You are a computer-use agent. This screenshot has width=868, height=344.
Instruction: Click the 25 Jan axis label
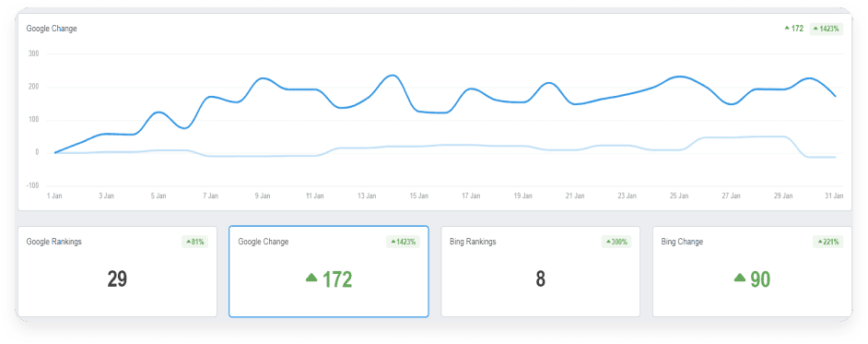click(679, 196)
